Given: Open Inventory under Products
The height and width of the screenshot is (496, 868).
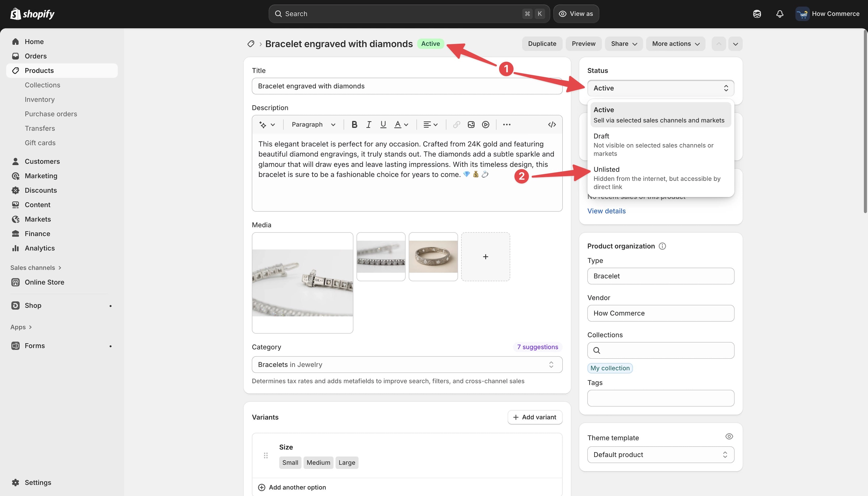Looking at the screenshot, I should [x=39, y=99].
